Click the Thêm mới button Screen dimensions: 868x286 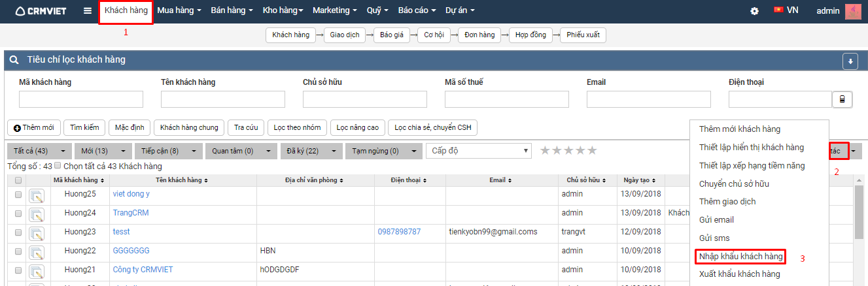coord(34,127)
